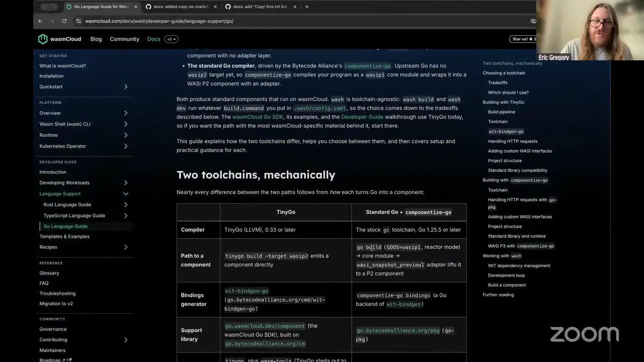The height and width of the screenshot is (362, 644).
Task: Jump to 'Development loop' in contents
Action: tap(506, 276)
